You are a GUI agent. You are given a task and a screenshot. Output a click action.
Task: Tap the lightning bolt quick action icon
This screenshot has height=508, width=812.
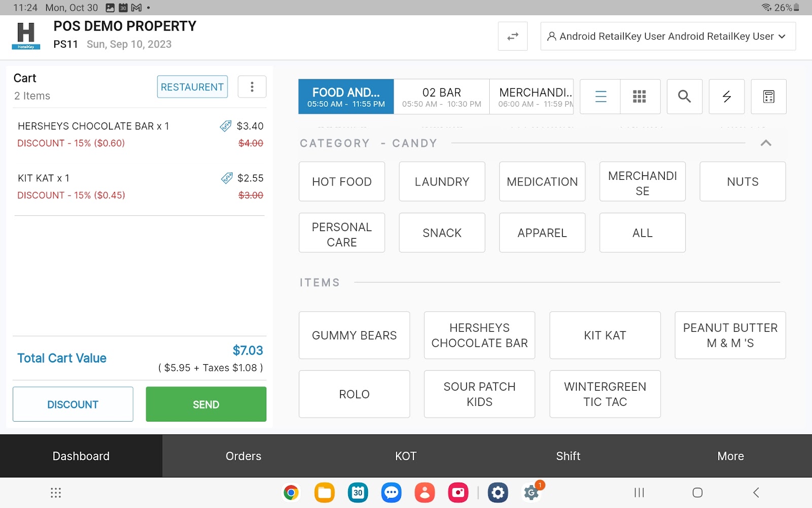(x=726, y=97)
